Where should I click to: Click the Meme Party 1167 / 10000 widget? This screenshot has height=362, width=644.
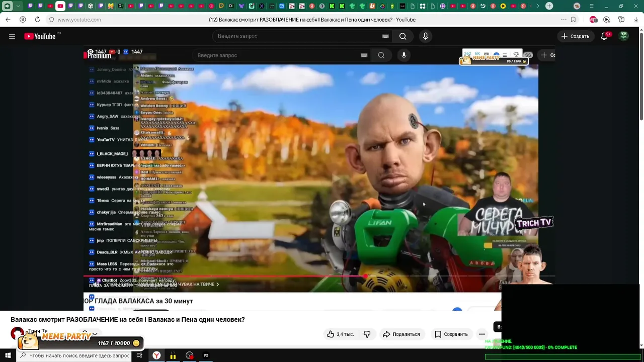pos(80,341)
